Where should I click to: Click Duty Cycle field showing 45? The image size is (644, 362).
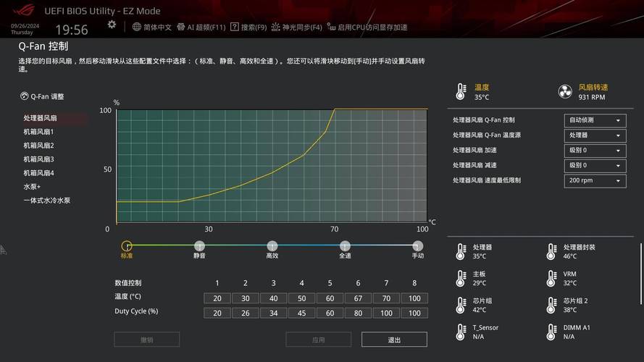(x=302, y=313)
